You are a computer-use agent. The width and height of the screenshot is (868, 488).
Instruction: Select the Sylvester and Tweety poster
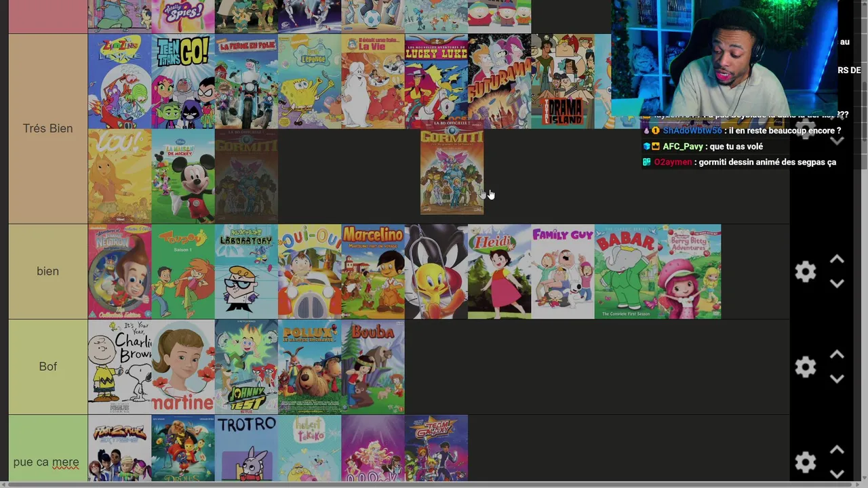pos(437,272)
